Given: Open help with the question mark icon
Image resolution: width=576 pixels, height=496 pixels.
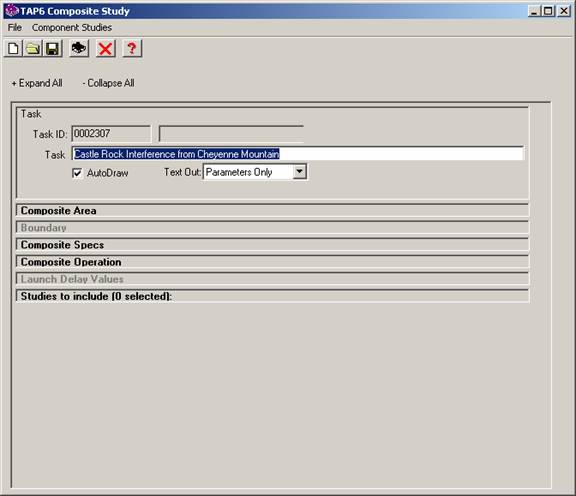Looking at the screenshot, I should [132, 48].
